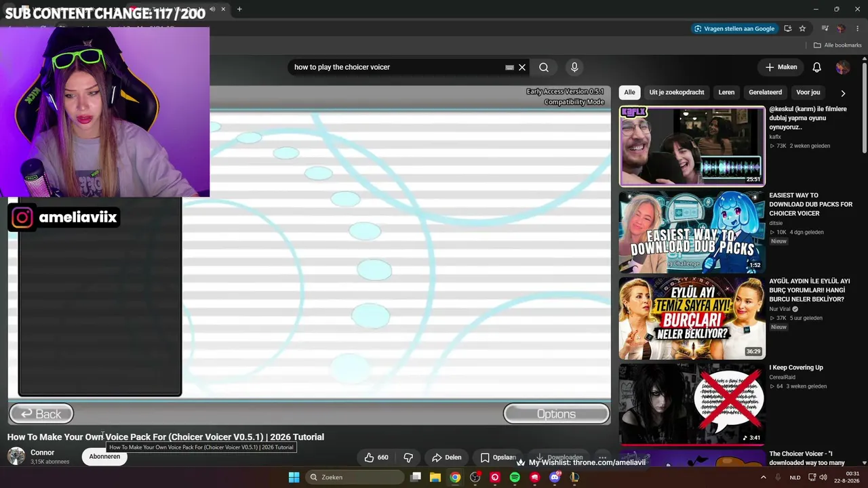
Task: Select the Gerelateerd filter chip
Action: click(765, 92)
